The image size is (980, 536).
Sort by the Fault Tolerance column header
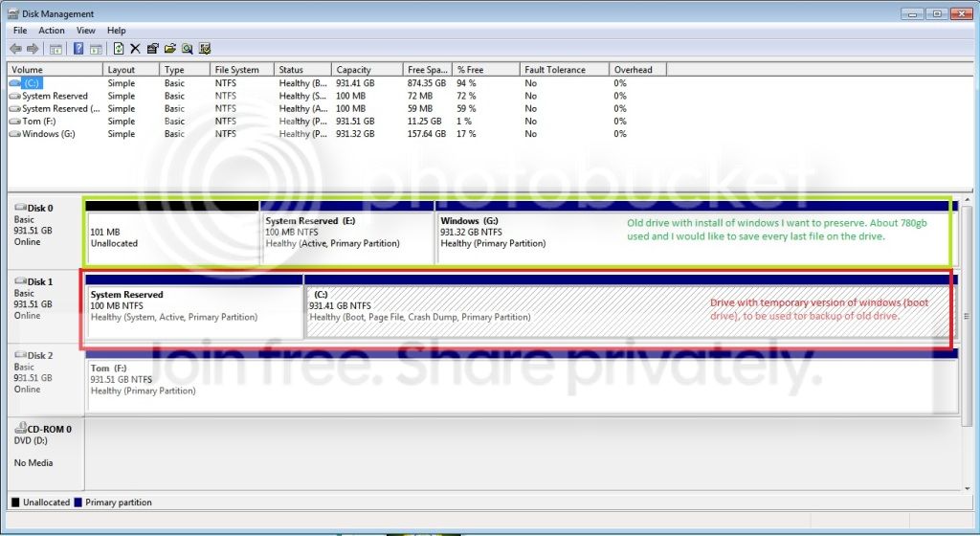[564, 69]
